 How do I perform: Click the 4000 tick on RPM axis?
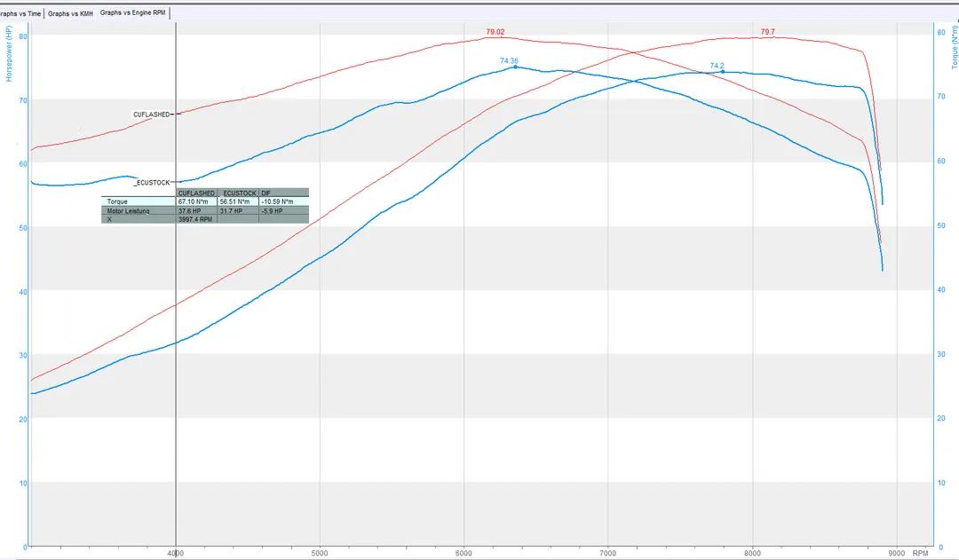tap(176, 552)
